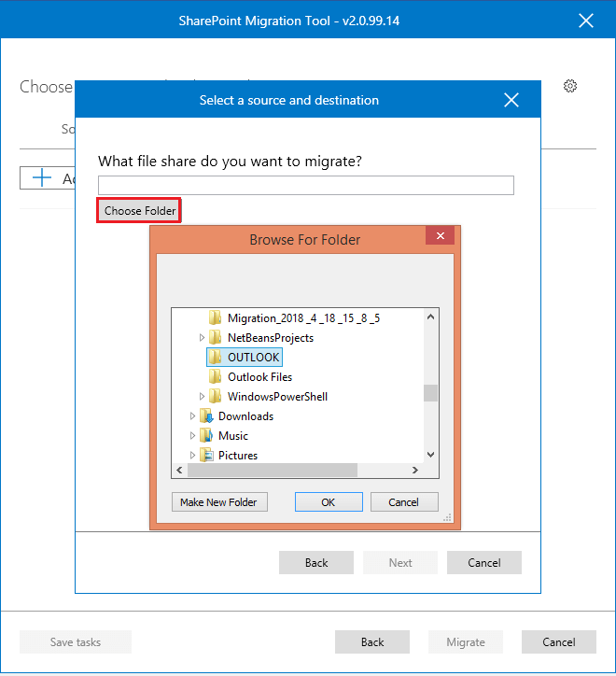Select the Pictures folder
This screenshot has height=676, width=616.
(x=237, y=456)
